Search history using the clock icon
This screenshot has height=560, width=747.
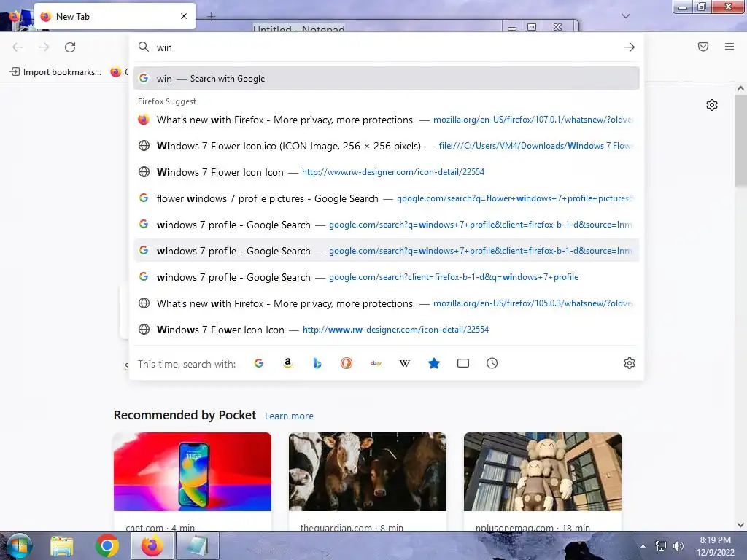pyautogui.click(x=492, y=363)
